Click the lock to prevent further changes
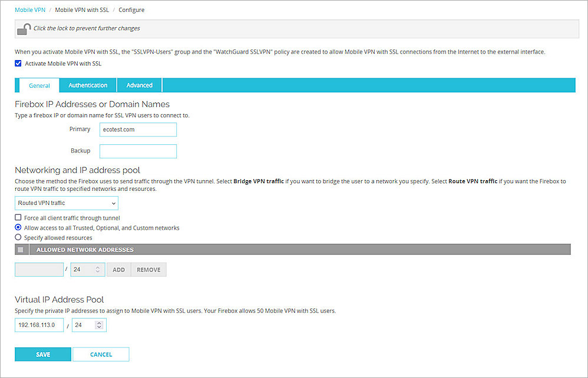The width and height of the screenshot is (588, 378). pyautogui.click(x=24, y=28)
